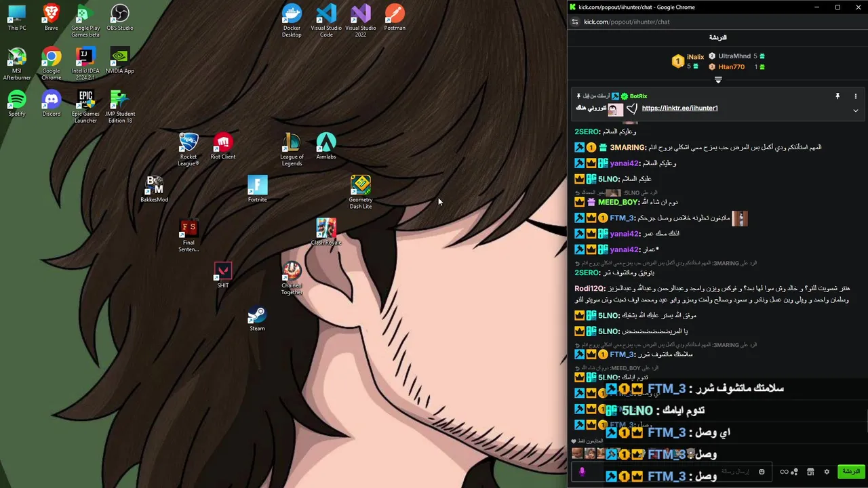
Task: Open the emoji picker in chat input
Action: pos(762,472)
